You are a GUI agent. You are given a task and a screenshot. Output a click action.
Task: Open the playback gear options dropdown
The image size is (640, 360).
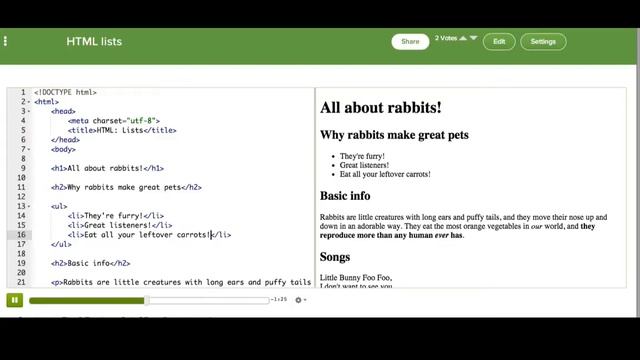(300, 300)
